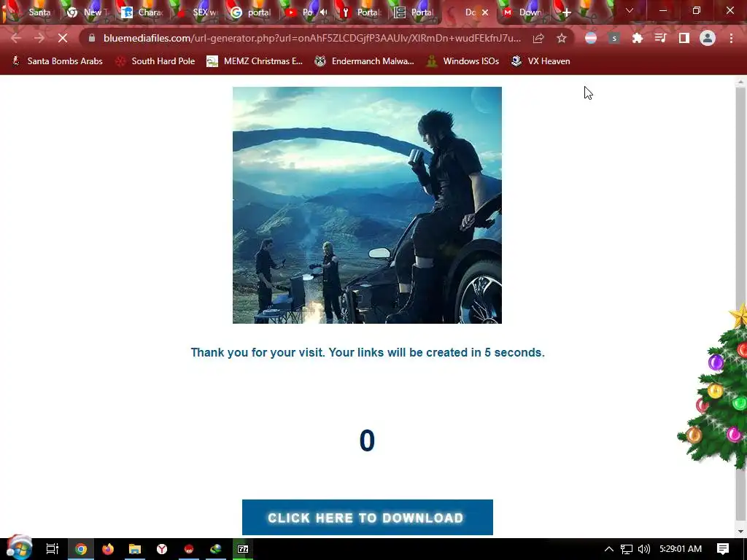Screen dimensions: 747x560
Task: Launch Yandex browser from taskbar
Action: 162,549
